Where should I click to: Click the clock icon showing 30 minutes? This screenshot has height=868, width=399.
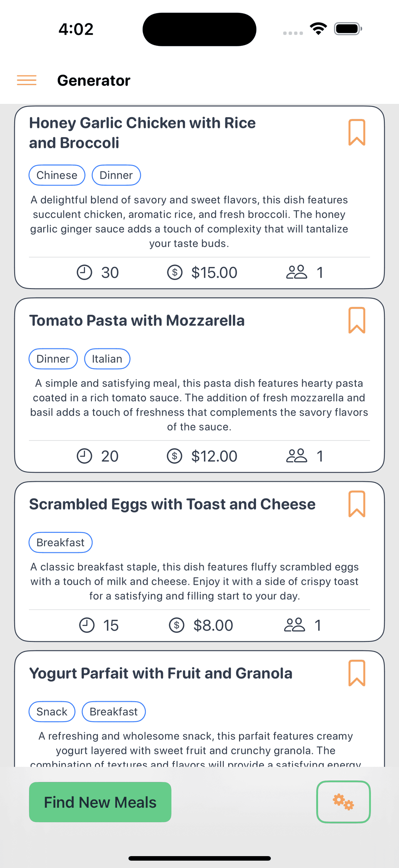pyautogui.click(x=84, y=273)
